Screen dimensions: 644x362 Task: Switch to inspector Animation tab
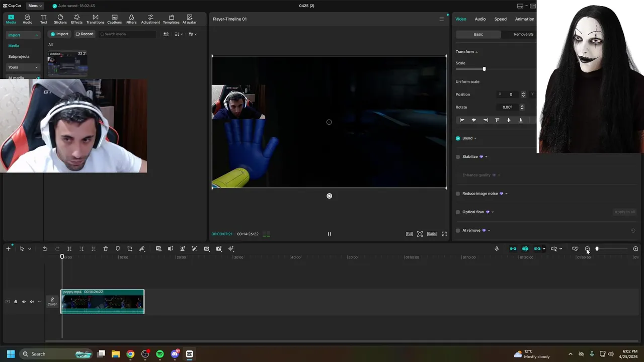coord(524,19)
